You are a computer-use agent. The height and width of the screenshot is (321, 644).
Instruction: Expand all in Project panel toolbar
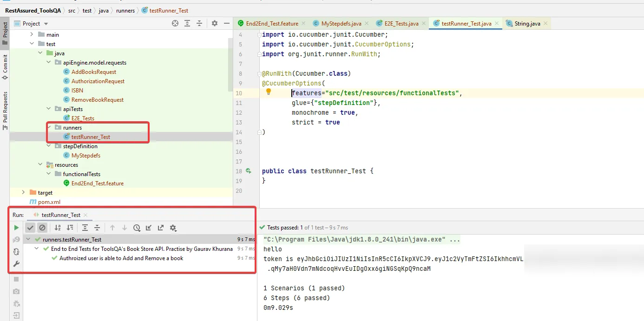(x=187, y=23)
